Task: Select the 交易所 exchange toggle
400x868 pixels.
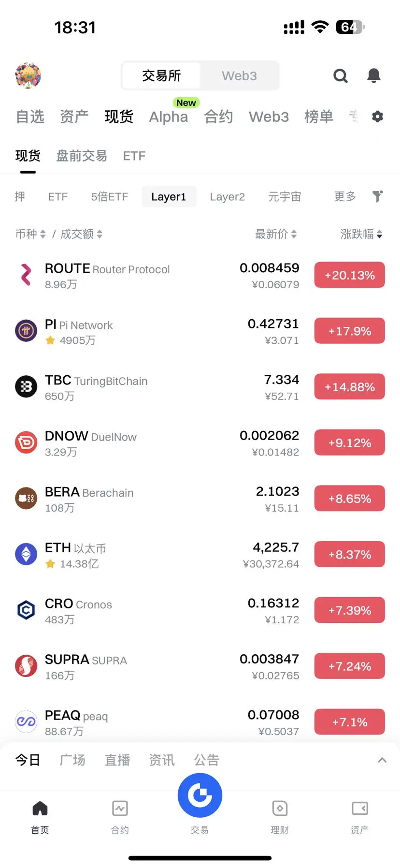Action: [x=161, y=76]
